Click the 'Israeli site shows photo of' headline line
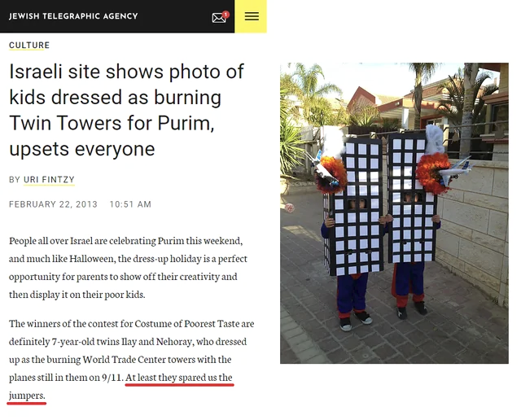The height and width of the screenshot is (420, 521). coord(127,72)
